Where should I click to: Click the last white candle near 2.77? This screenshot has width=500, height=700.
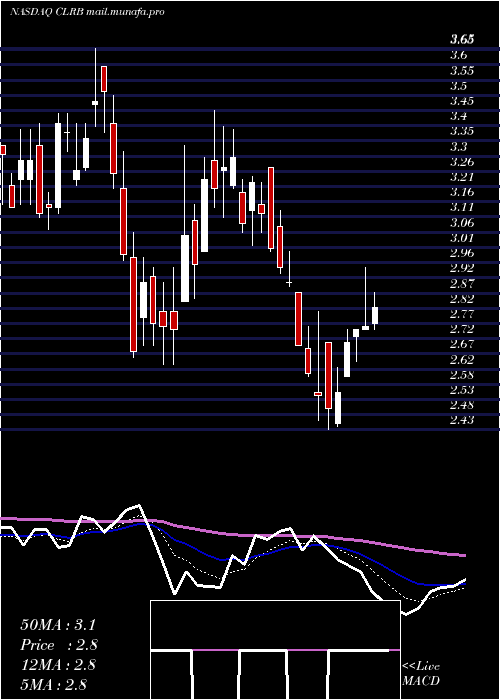coord(375,315)
